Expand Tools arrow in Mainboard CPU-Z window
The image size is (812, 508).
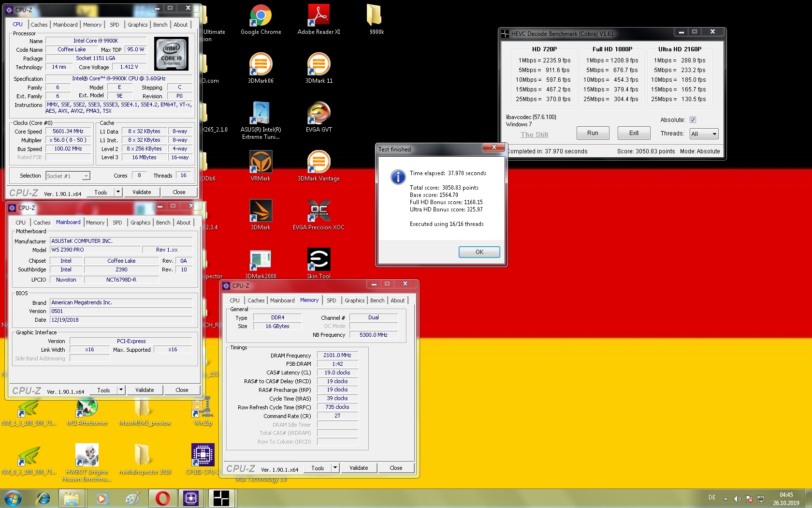[121, 390]
